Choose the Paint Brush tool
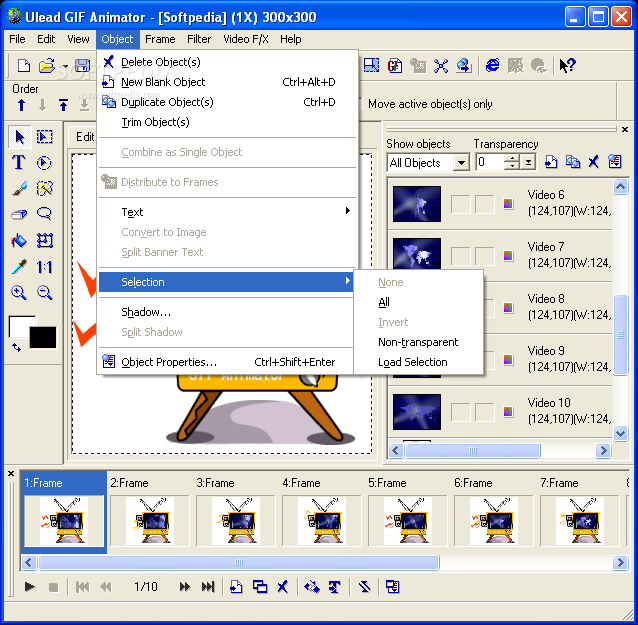Viewport: 638px width, 625px height. [19, 189]
